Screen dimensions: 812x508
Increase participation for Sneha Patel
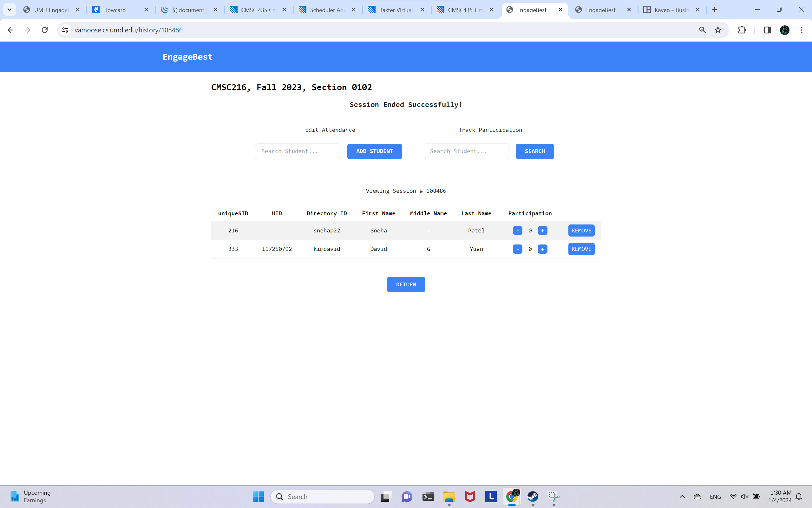(543, 231)
